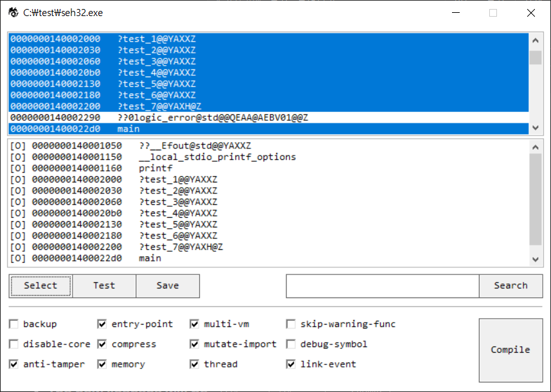The height and width of the screenshot is (392, 551).
Task: Toggle the entry-point checkbox
Action: 102,324
